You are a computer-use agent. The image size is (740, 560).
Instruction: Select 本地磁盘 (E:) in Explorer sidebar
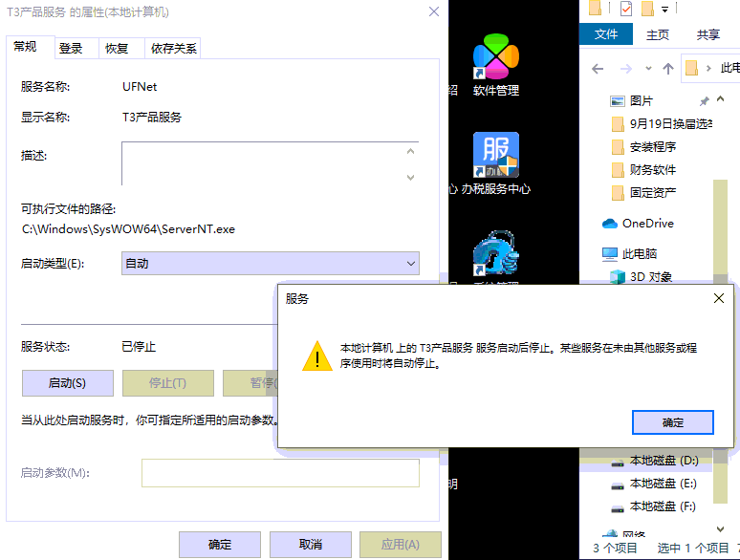pos(664,485)
